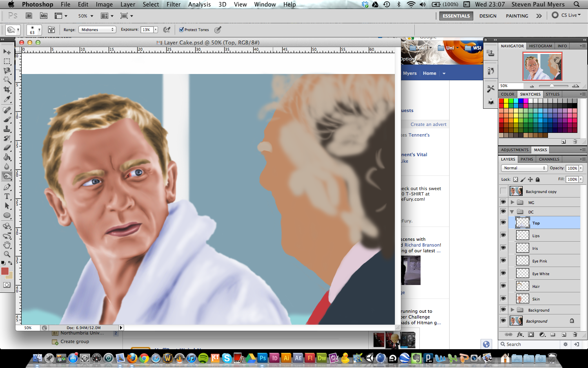Click the Home link in the browser window
This screenshot has height=368, width=588.
click(430, 73)
